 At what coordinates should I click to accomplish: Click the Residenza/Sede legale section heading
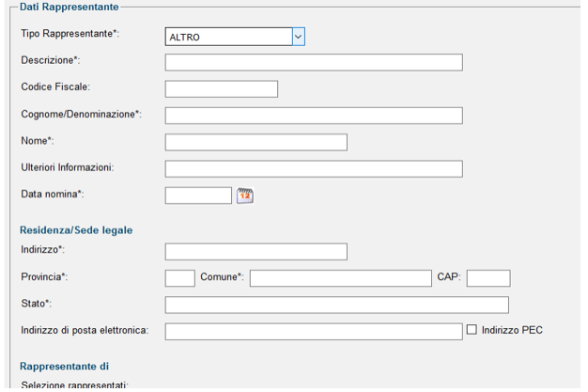76,230
